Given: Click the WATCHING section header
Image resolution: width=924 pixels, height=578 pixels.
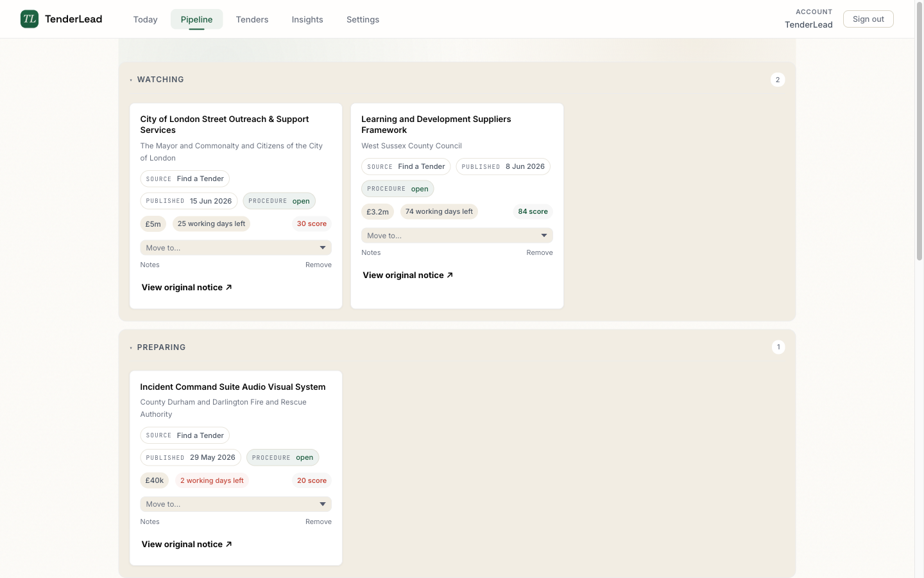Looking at the screenshot, I should pos(160,80).
